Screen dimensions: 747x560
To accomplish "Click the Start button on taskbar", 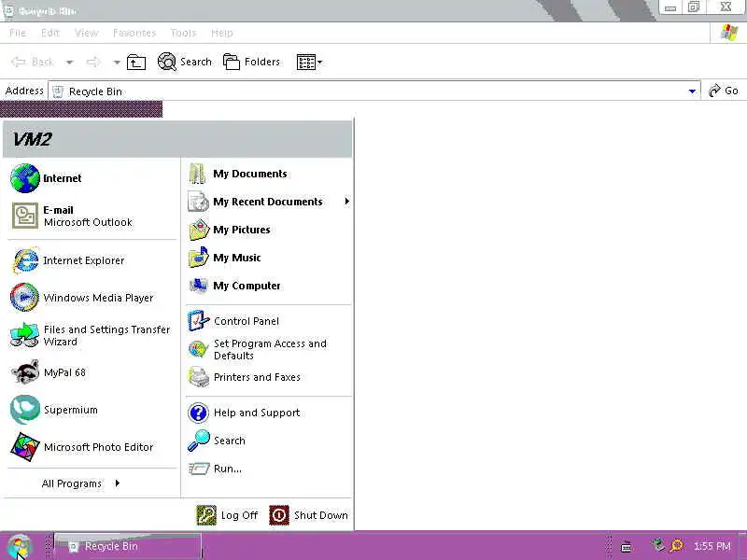I will coord(19,546).
